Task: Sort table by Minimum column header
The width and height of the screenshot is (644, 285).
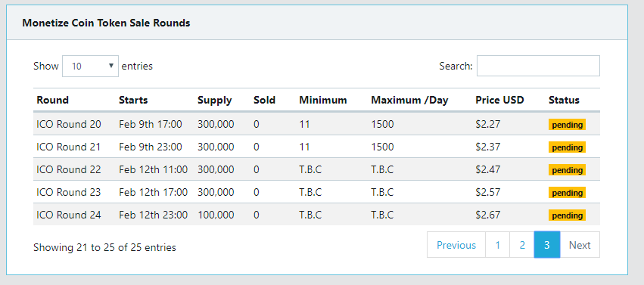Action: coord(323,100)
